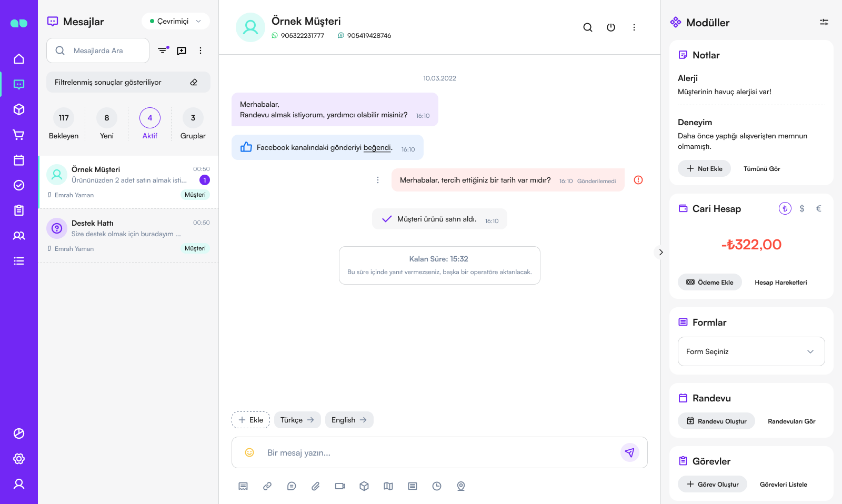842x504 pixels.
Task: Attach a file using paperclip icon
Action: [x=316, y=486]
